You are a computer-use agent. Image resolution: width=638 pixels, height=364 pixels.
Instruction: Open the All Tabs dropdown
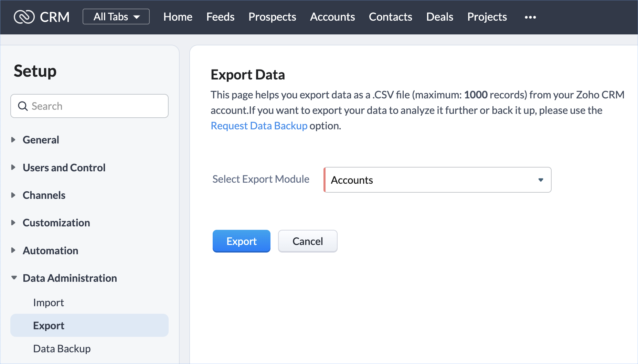(116, 17)
